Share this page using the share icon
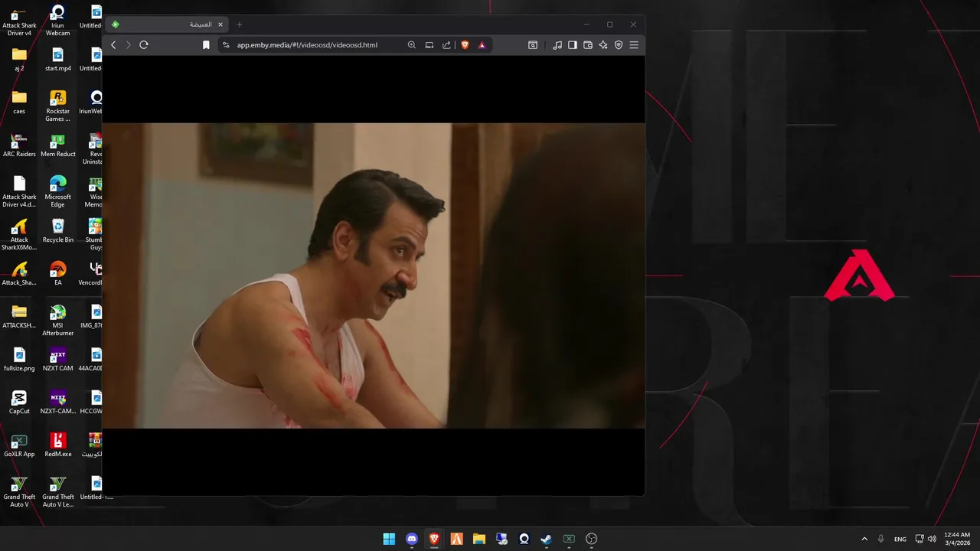The width and height of the screenshot is (980, 551). [447, 45]
